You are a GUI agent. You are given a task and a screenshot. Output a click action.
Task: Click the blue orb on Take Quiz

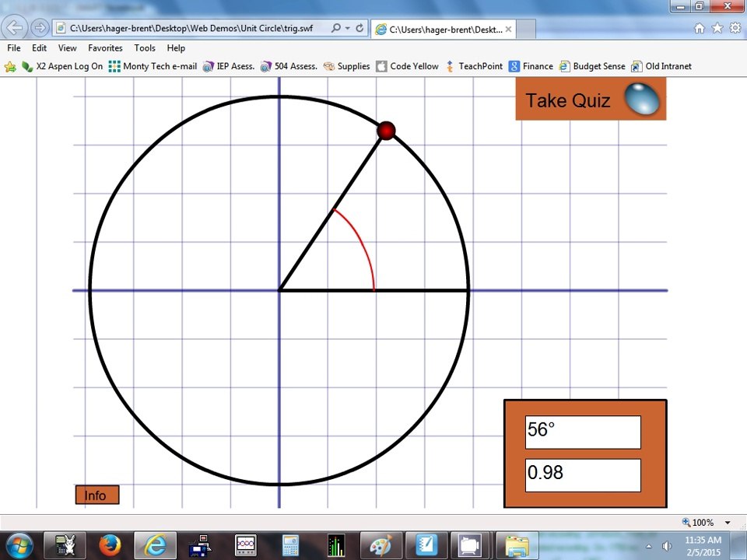(642, 99)
